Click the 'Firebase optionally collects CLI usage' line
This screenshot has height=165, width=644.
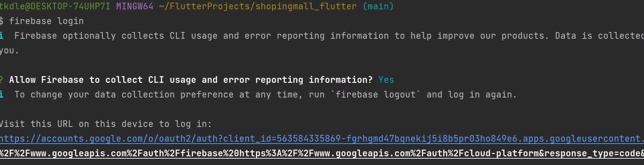click(x=322, y=36)
